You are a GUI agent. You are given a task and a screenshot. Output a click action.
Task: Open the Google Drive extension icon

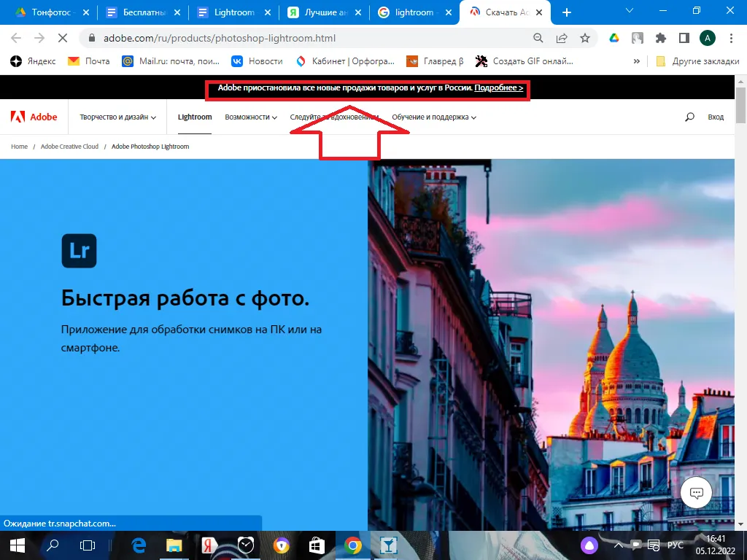click(614, 38)
